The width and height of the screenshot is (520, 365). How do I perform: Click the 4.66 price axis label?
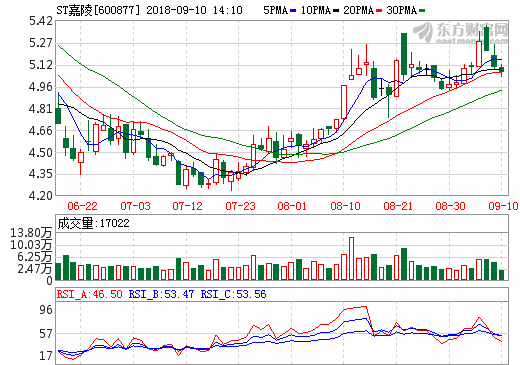click(x=41, y=131)
